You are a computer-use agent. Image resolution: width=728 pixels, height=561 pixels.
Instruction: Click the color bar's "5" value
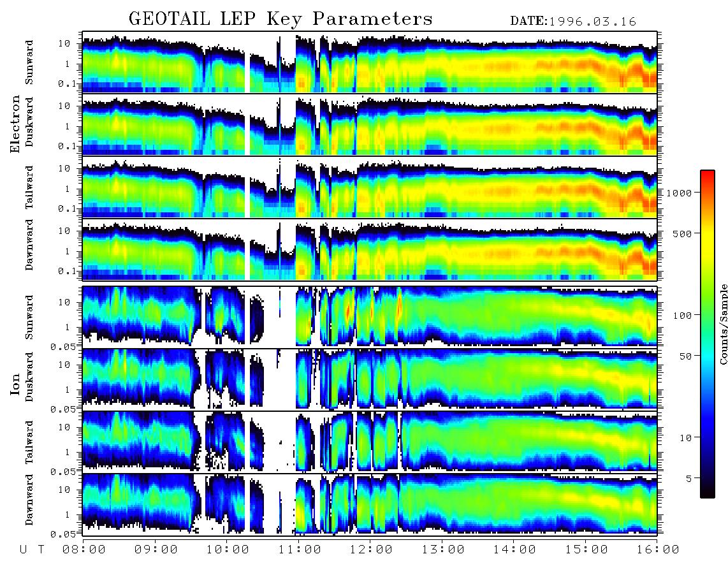[x=689, y=479]
